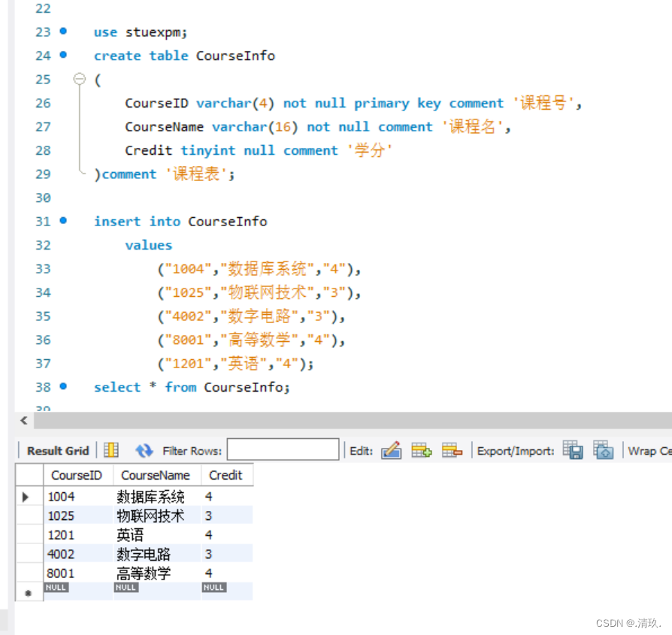Collapse the create table statement block

coord(80,79)
